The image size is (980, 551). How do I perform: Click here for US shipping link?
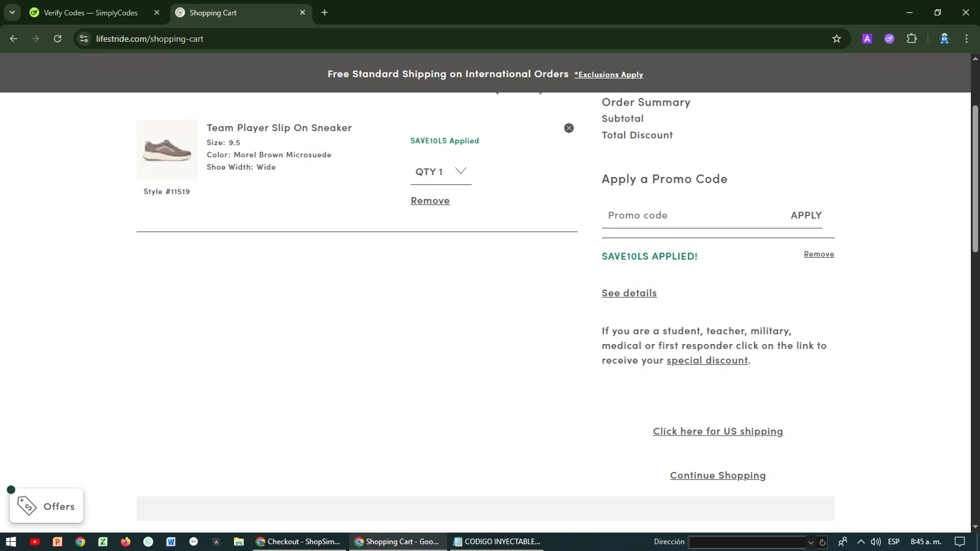click(x=717, y=432)
